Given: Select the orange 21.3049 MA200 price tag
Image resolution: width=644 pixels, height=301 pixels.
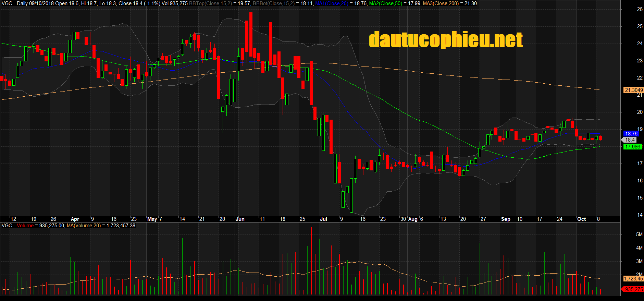Looking at the screenshot, I should tap(633, 90).
